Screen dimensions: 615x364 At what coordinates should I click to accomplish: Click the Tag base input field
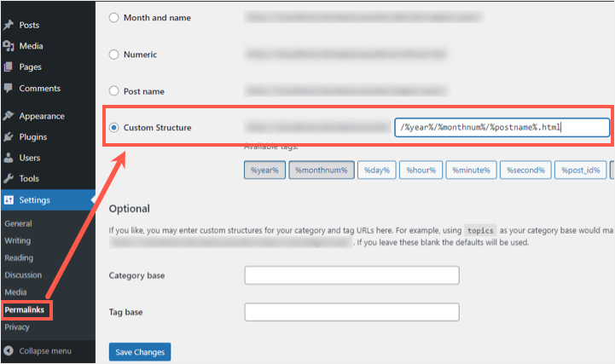click(351, 312)
